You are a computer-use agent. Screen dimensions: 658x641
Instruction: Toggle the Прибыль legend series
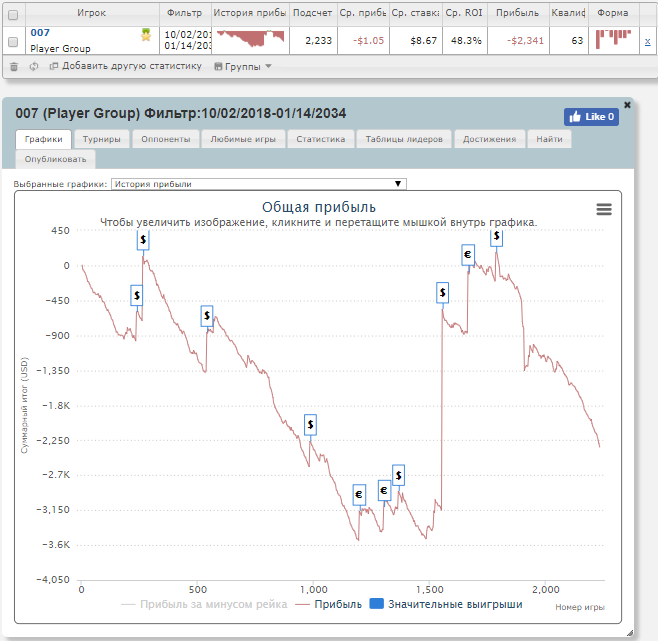(x=328, y=604)
